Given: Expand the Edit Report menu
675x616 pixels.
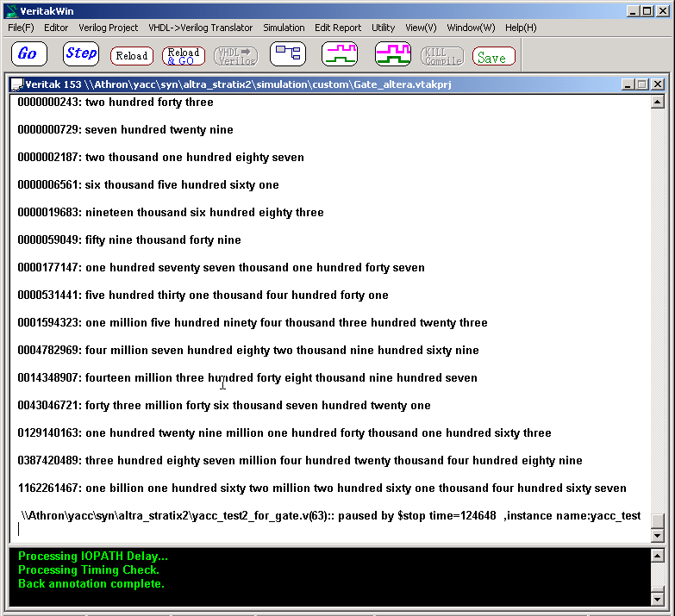Looking at the screenshot, I should point(338,28).
